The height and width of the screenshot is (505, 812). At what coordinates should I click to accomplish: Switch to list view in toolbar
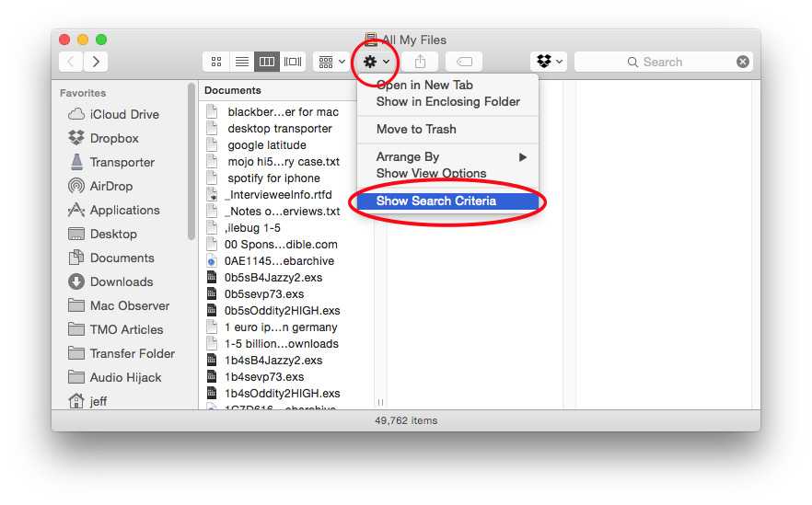[x=241, y=63]
